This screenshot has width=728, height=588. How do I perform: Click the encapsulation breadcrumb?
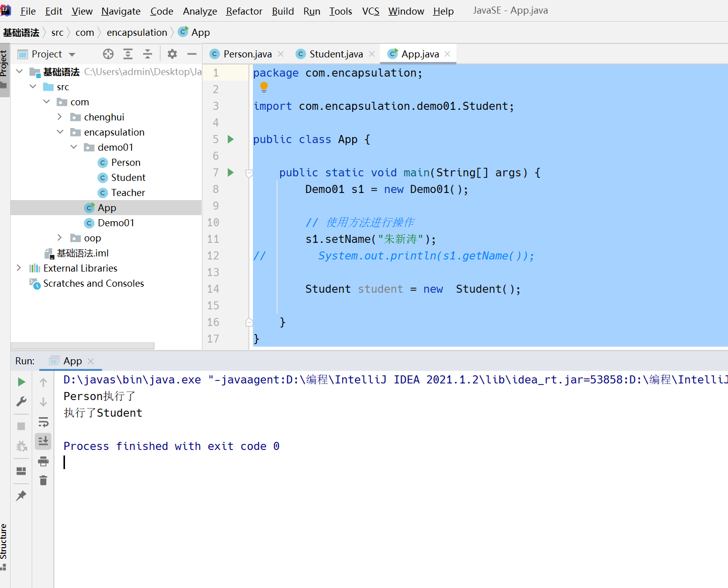[137, 32]
